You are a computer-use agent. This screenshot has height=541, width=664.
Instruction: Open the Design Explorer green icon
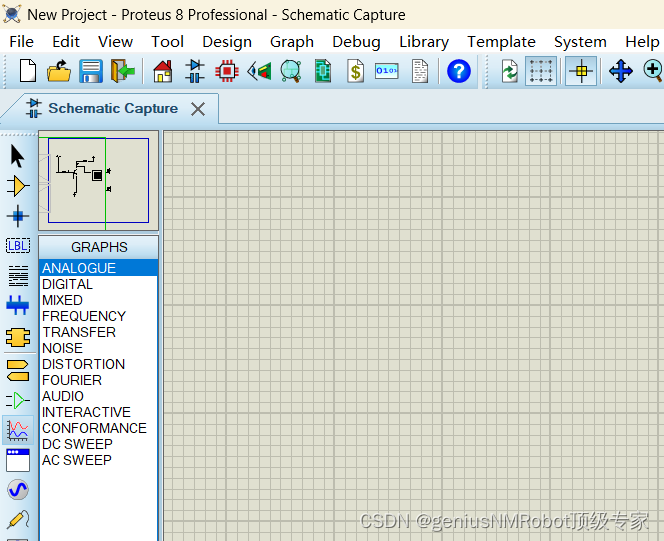[323, 71]
